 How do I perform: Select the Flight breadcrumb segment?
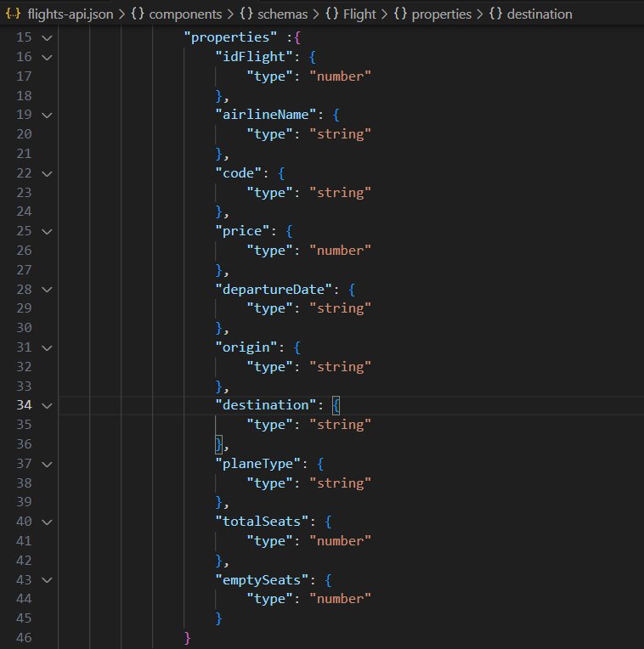pyautogui.click(x=359, y=14)
